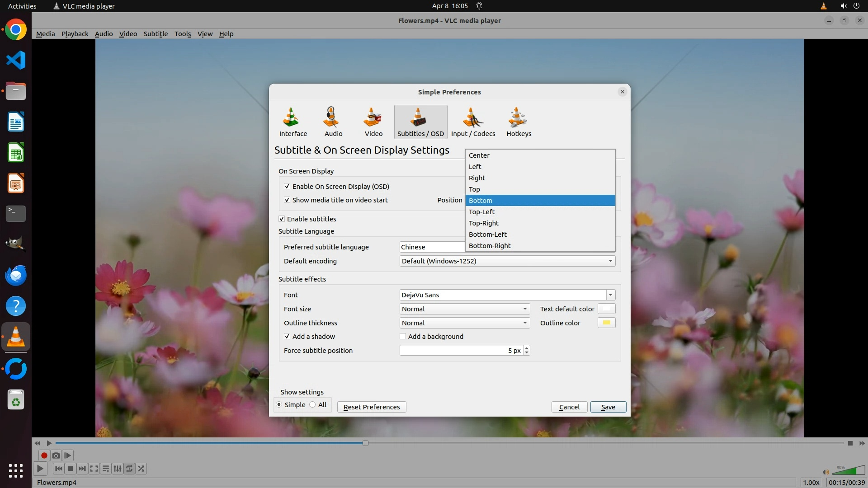Screen dimensions: 868x488
Task: Open extended settings equalizer icon
Action: (x=118, y=469)
